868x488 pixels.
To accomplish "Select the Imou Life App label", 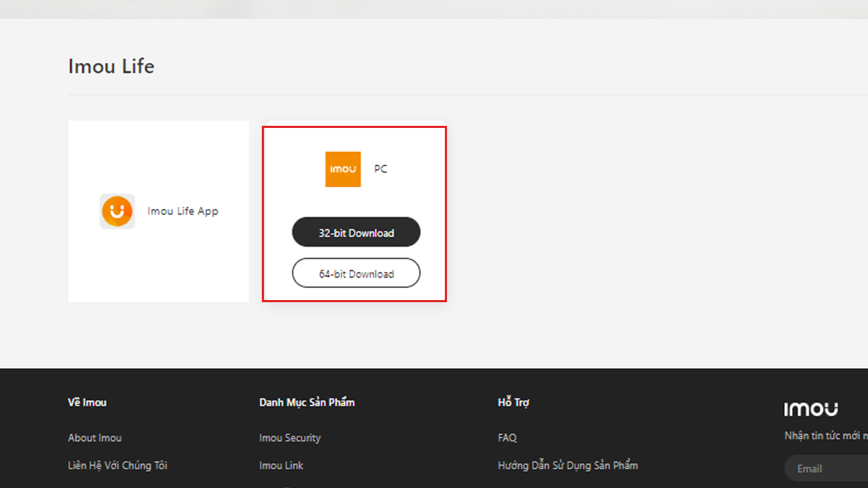I will pos(182,212).
